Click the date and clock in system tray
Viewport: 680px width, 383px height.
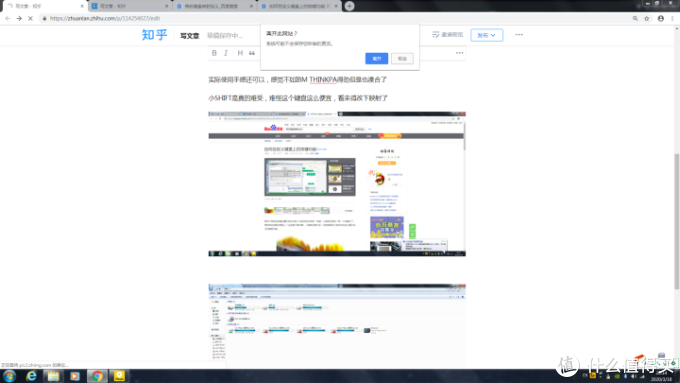[x=661, y=376]
